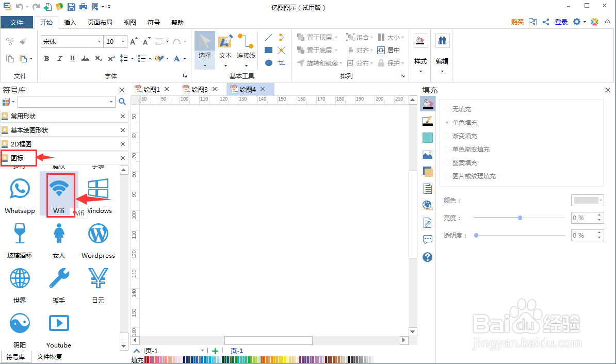Adjust the 透明度 transparency slider
Screen dimensions: 616x364
click(476, 235)
